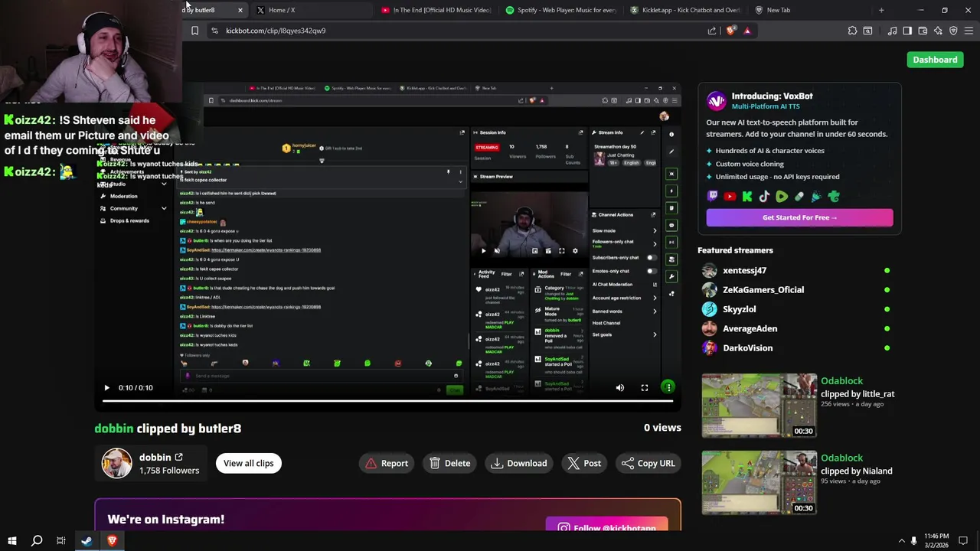Click View all clips button

pos(248,463)
